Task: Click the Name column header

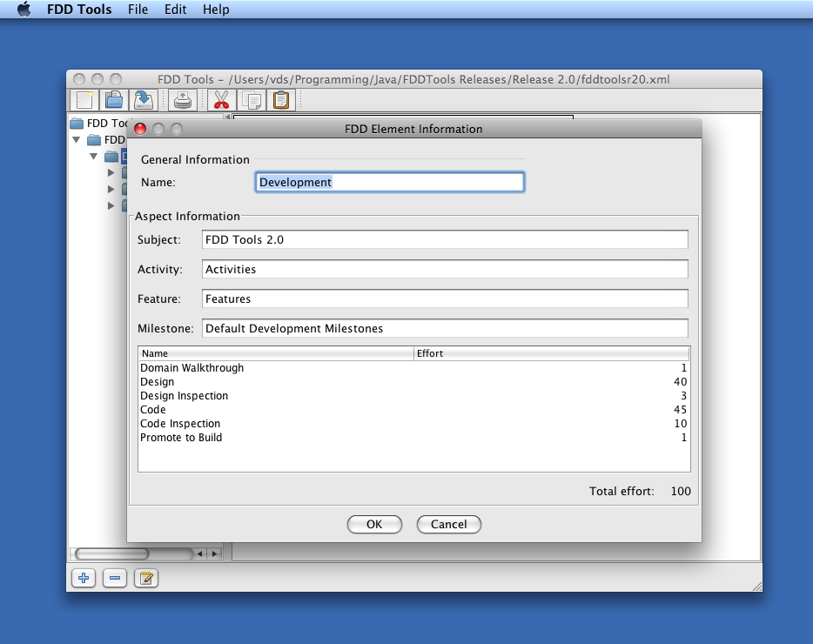Action: (x=276, y=353)
